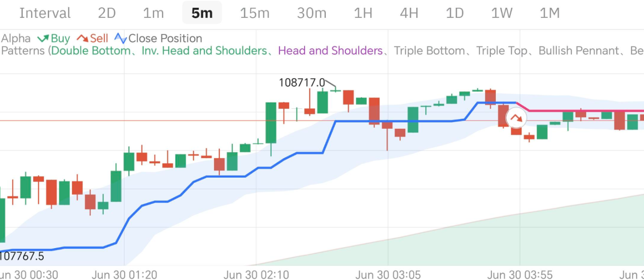Click the green Buy arrow legend icon

pyautogui.click(x=43, y=38)
